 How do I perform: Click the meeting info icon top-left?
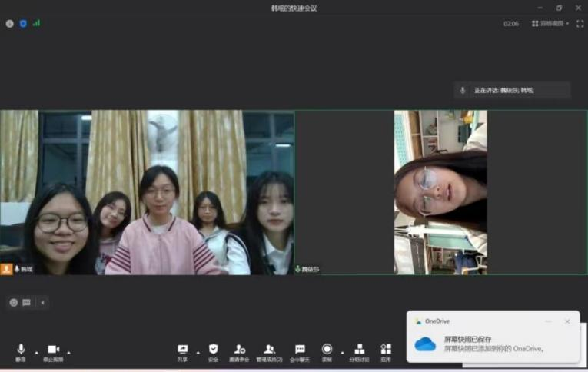(x=10, y=24)
